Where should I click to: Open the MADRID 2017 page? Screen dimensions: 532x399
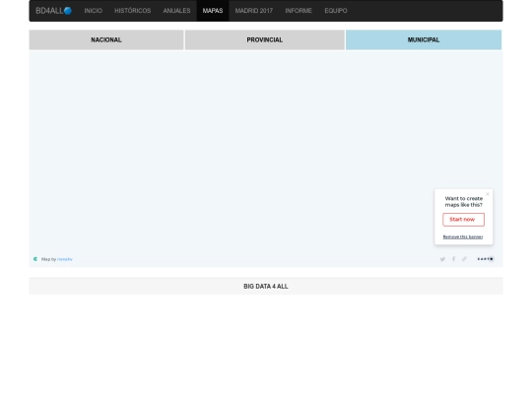tap(254, 11)
